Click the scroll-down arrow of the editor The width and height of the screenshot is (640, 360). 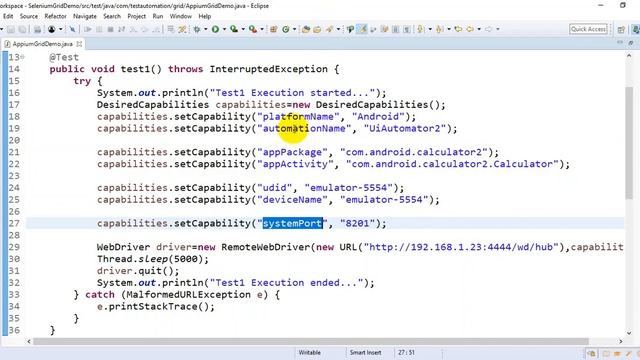click(629, 332)
